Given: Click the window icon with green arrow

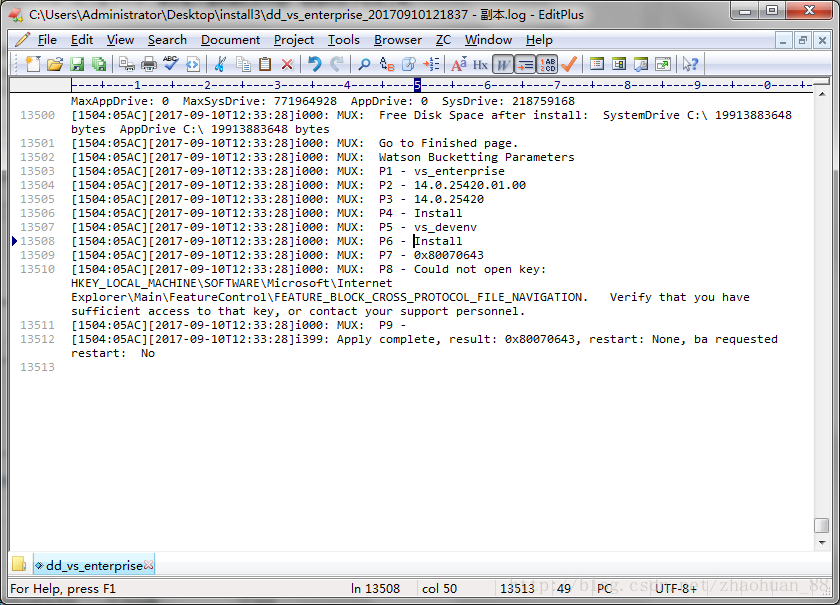Looking at the screenshot, I should point(663,64).
